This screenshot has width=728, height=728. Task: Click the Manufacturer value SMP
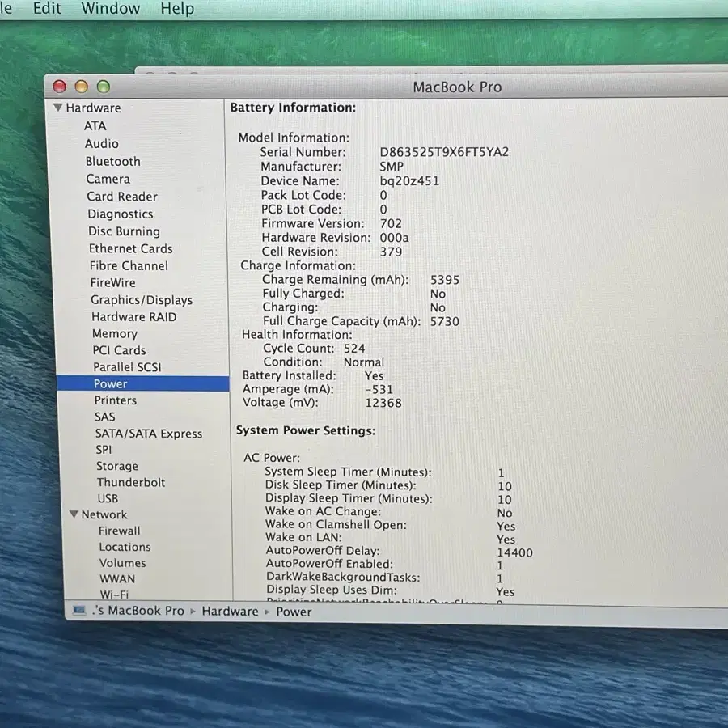click(392, 166)
